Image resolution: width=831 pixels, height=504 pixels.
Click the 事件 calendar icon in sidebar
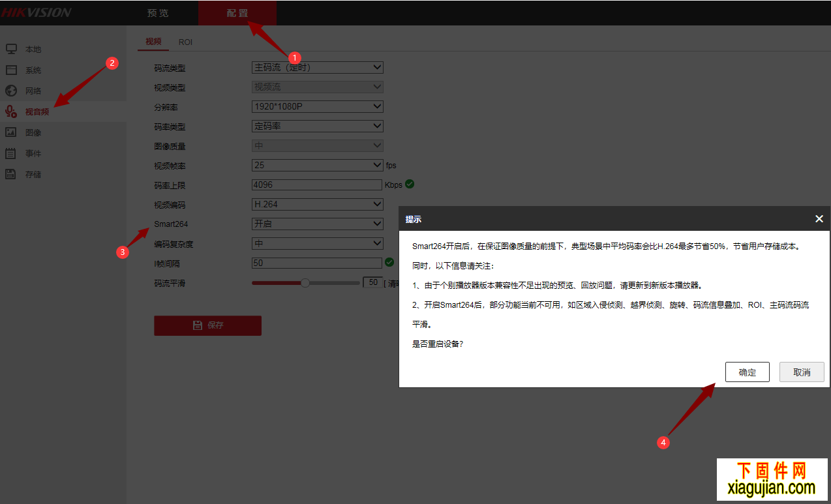point(11,153)
